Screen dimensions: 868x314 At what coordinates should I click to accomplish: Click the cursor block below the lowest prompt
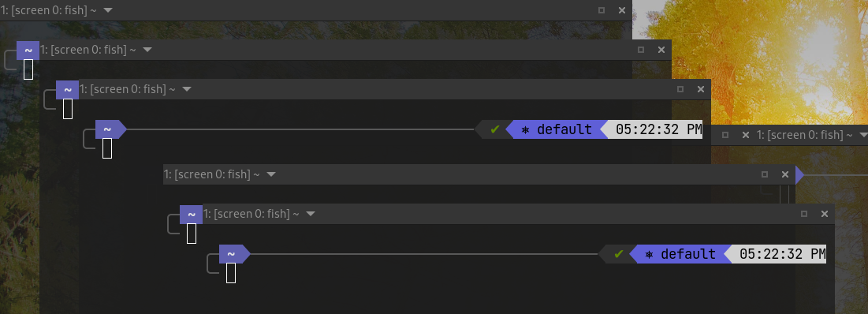(x=232, y=273)
